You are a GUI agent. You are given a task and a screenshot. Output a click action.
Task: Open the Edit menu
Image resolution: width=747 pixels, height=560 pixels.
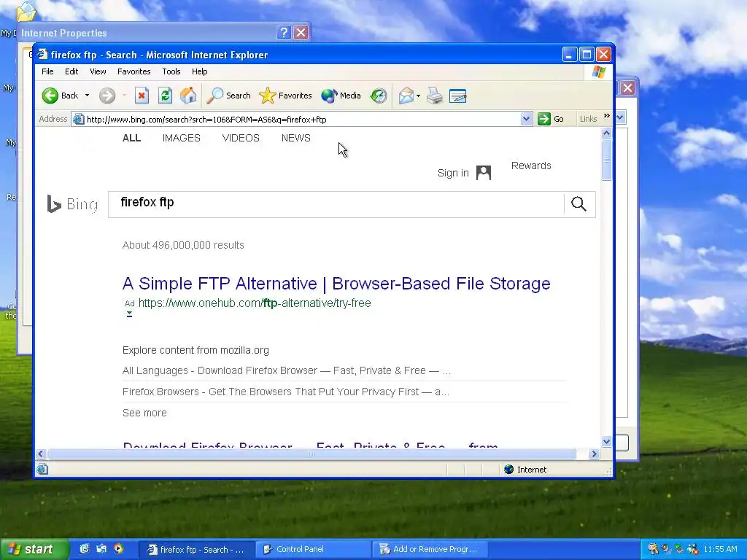[x=71, y=71]
